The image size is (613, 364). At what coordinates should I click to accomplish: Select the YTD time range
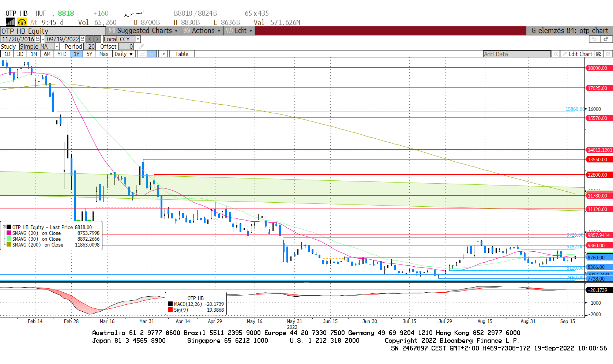coord(62,54)
